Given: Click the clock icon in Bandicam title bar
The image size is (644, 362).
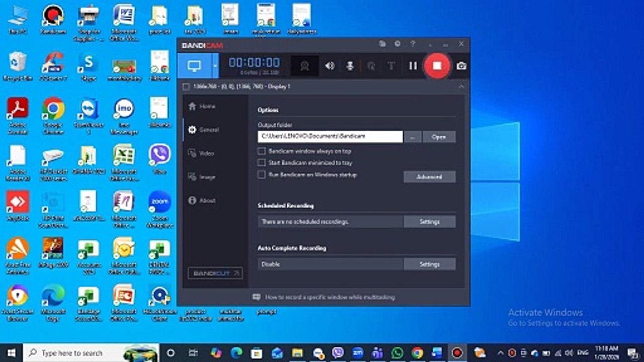Looking at the screenshot, I should pyautogui.click(x=397, y=44).
